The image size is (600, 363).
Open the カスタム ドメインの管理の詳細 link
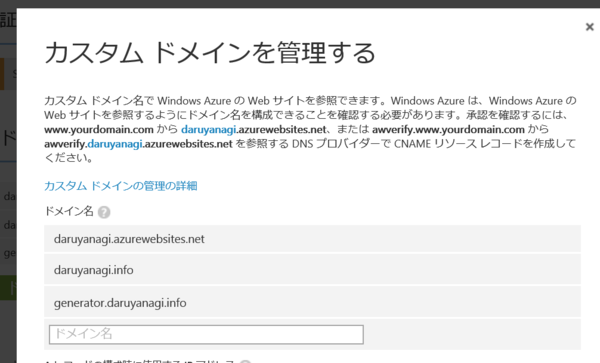(x=121, y=186)
